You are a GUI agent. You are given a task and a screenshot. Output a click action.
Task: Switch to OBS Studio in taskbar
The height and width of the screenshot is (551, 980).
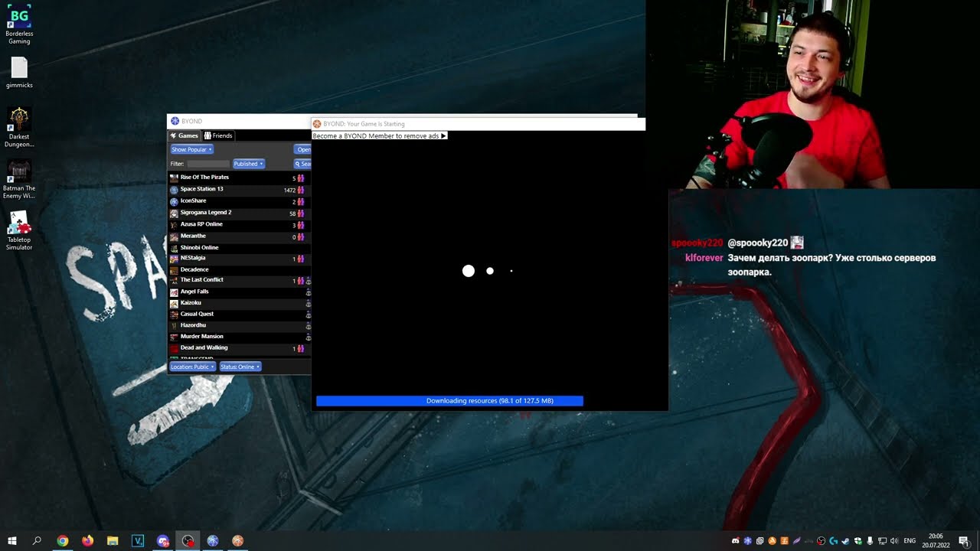pyautogui.click(x=188, y=541)
